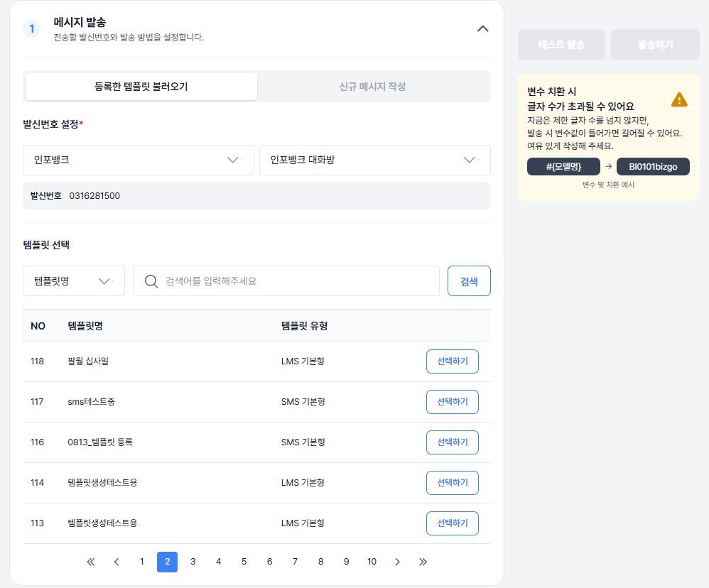Switch to the 등록한 템플릿 불러오기 tab
This screenshot has height=588, width=709.
point(141,86)
